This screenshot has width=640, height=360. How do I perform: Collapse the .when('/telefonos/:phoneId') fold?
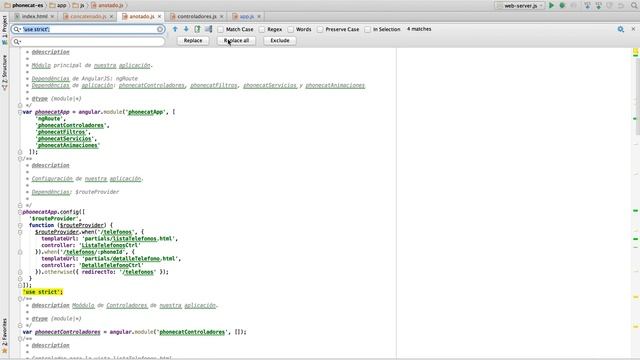pyautogui.click(x=20, y=252)
